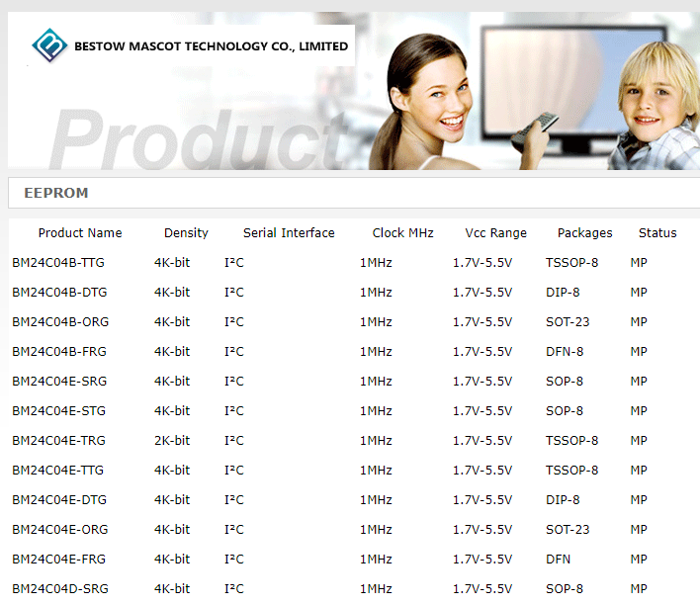Click the Clock MHz column header

402,233
